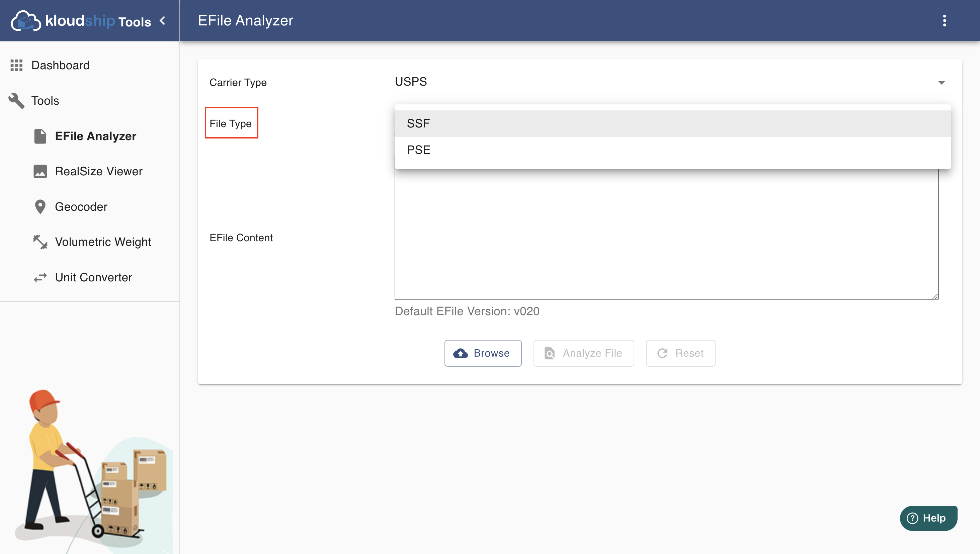Open the three-dot more options menu
Screen dimensions: 980x554
click(x=944, y=20)
